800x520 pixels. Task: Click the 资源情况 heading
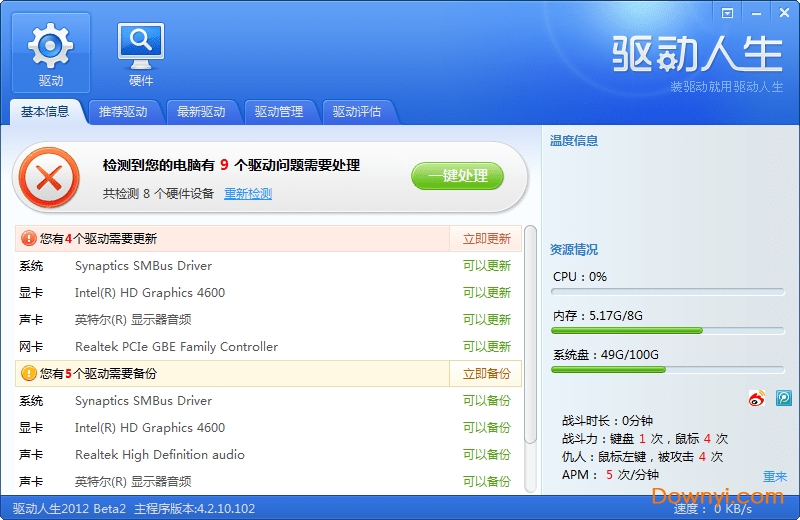574,250
